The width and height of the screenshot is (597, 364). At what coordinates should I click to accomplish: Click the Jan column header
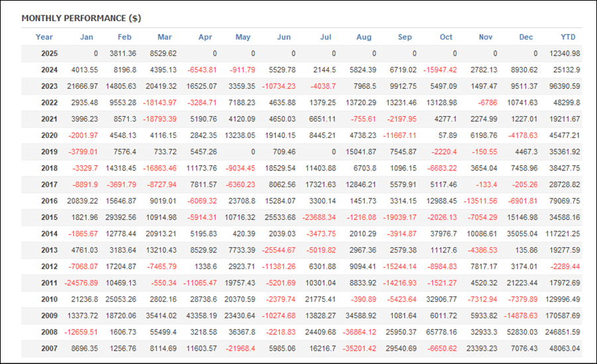coord(86,37)
